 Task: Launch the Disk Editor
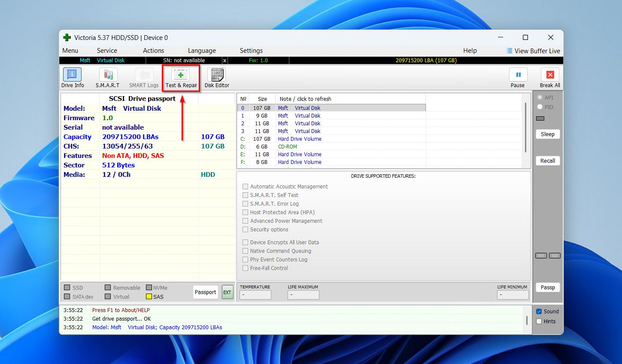pos(217,78)
